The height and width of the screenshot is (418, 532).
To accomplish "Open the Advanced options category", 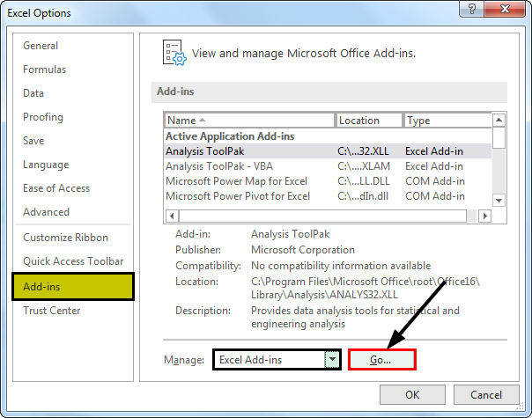I will click(46, 212).
